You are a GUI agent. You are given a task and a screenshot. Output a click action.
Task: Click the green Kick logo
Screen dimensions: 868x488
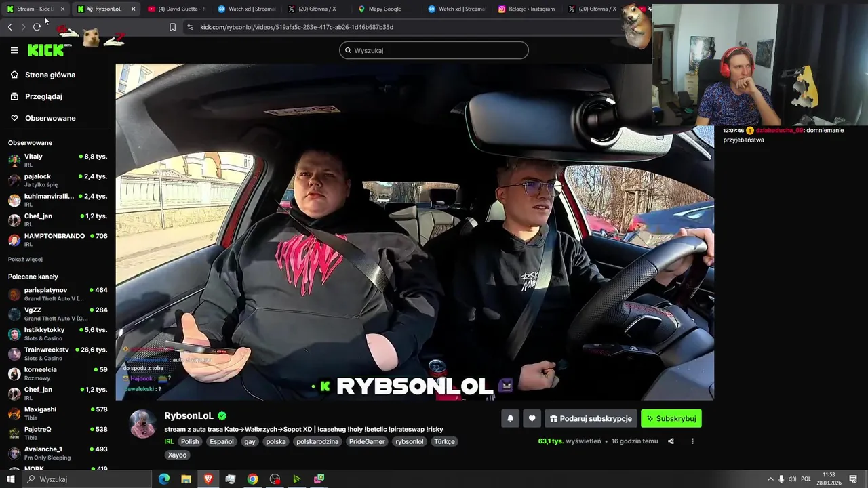(x=45, y=50)
